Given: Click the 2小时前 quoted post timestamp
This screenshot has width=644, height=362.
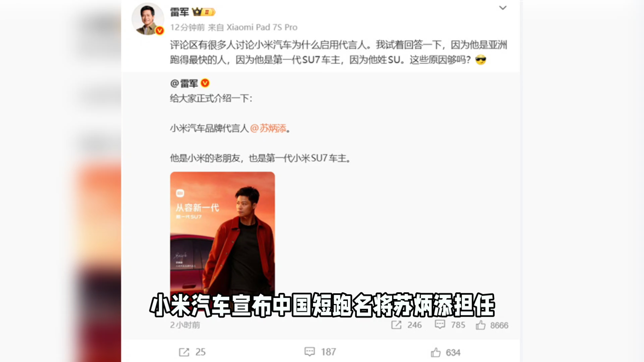Looking at the screenshot, I should coord(185,325).
